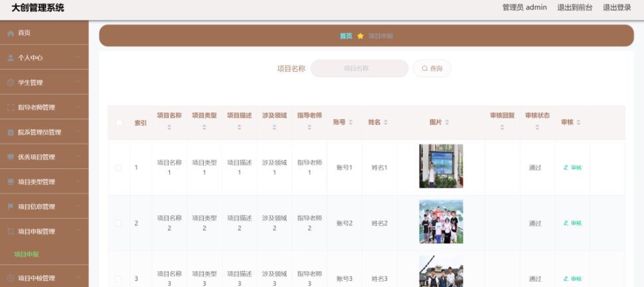Click the person icon beside 个人中心

point(11,58)
